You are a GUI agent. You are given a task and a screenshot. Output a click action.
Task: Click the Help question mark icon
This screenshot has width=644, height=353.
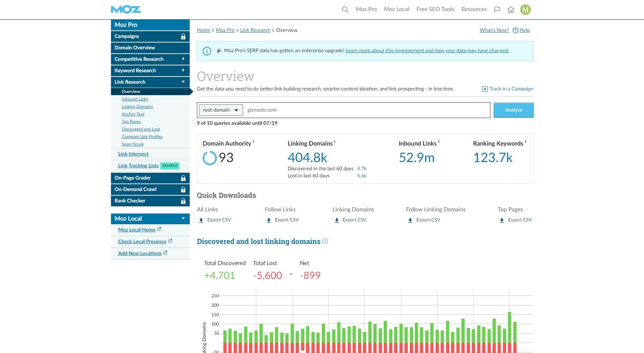click(515, 30)
